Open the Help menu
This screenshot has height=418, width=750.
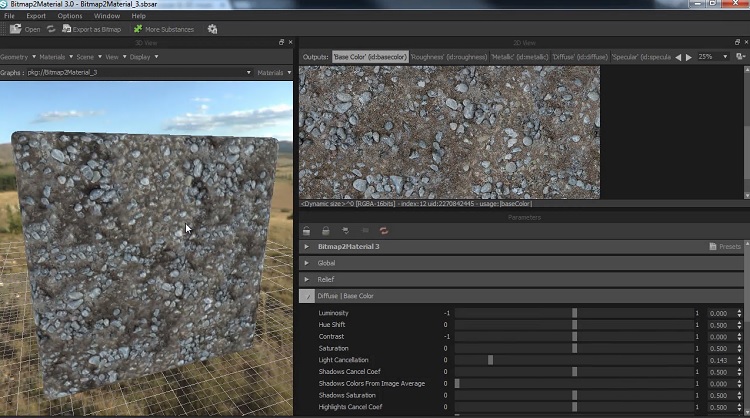(x=138, y=16)
